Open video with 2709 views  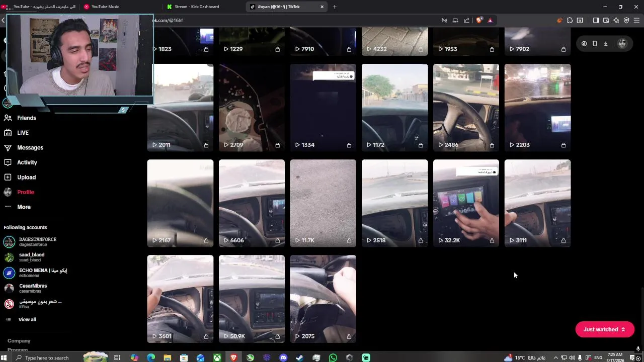(252, 108)
